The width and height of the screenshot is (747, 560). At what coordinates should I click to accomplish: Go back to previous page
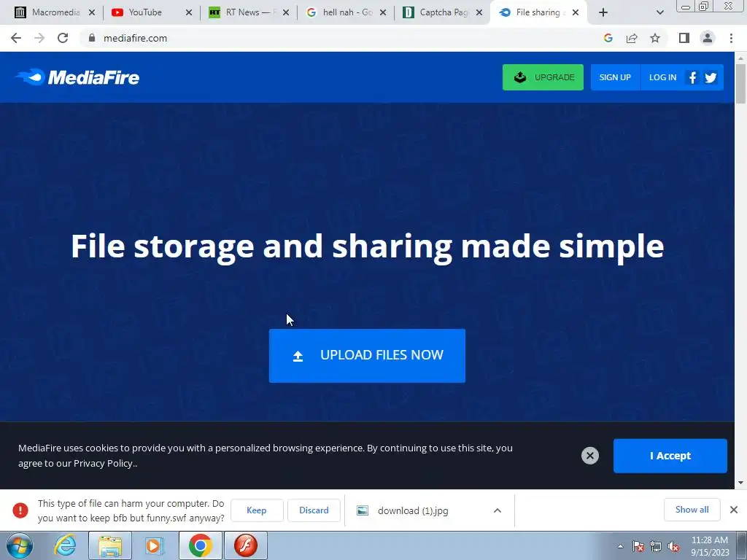(x=16, y=38)
